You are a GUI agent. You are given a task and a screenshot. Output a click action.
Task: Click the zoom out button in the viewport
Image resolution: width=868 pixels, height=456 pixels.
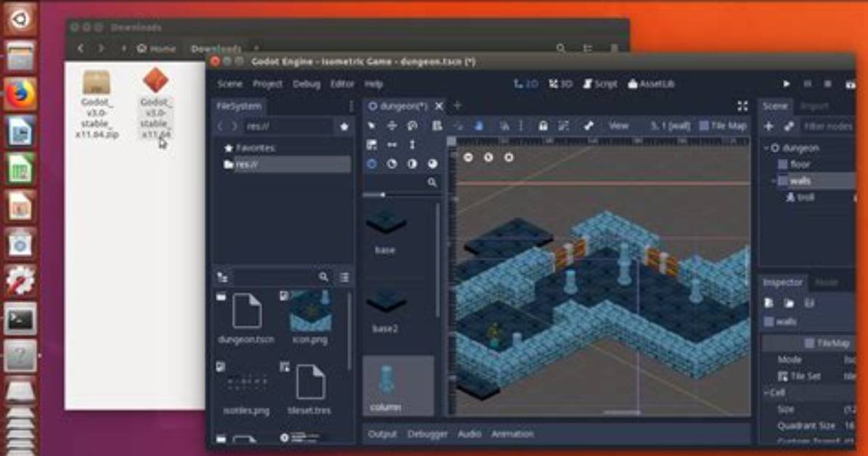point(468,158)
